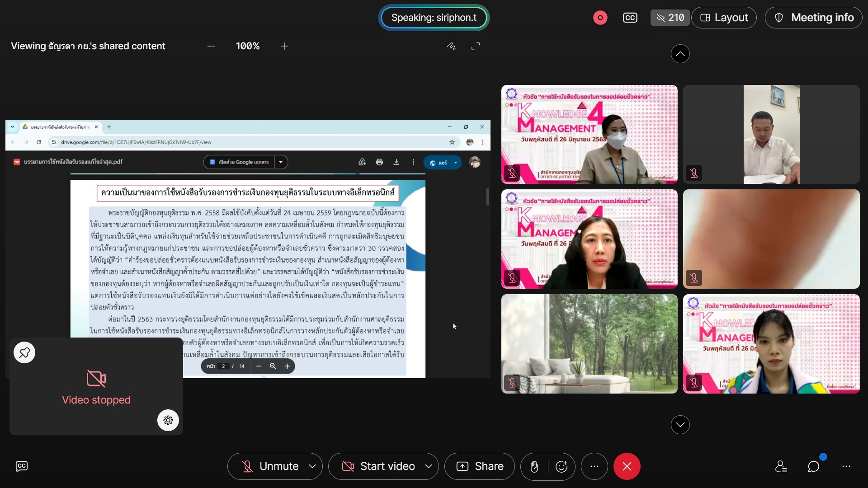Open the chat panel
This screenshot has height=488, width=868.
[x=813, y=466]
